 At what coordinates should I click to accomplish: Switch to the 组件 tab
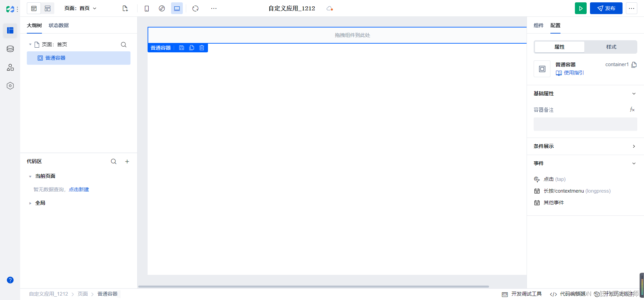(x=539, y=26)
